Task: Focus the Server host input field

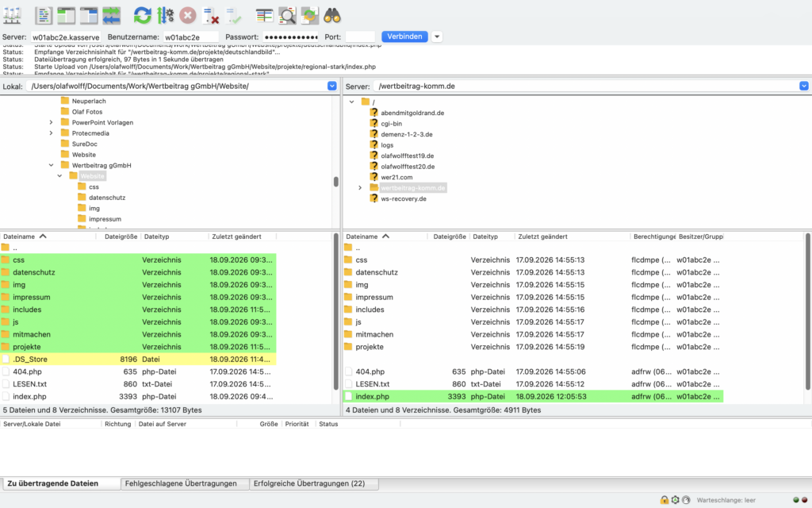Action: pos(65,37)
